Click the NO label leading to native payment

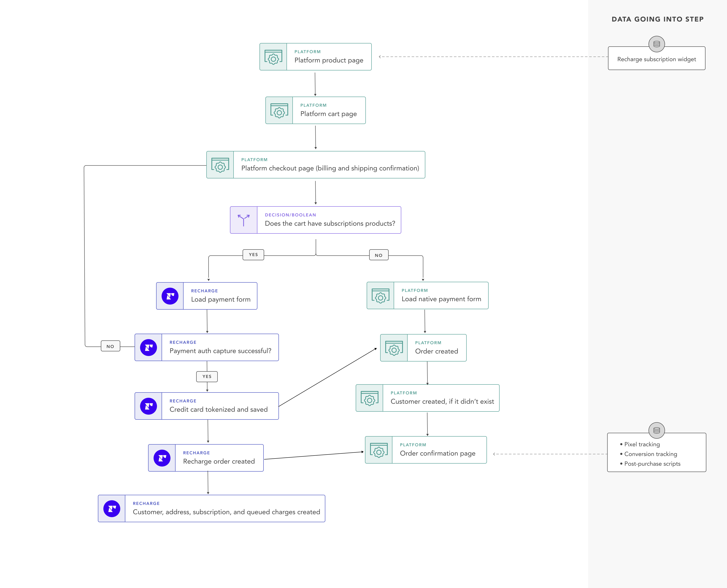coord(378,255)
